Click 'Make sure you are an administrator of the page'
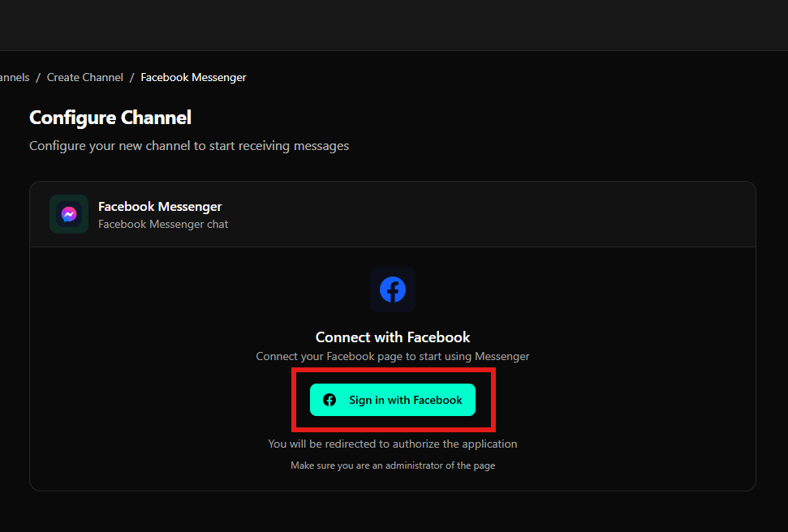 (393, 466)
